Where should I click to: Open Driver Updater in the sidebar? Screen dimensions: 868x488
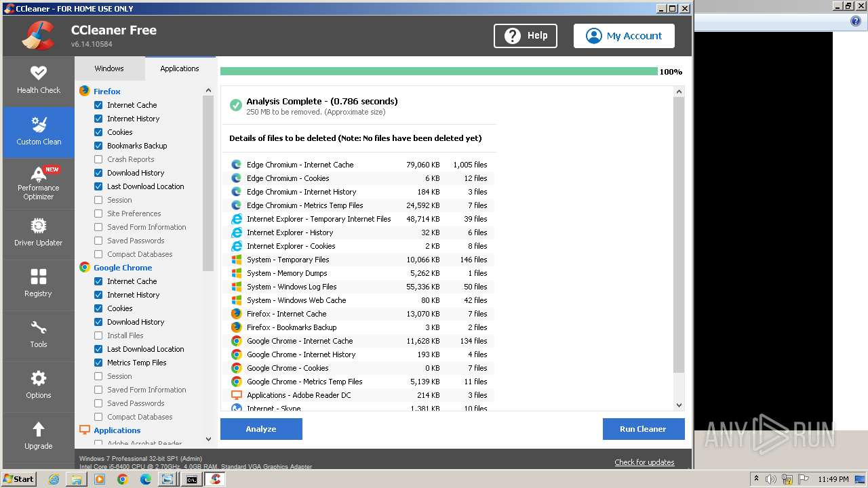click(x=39, y=232)
